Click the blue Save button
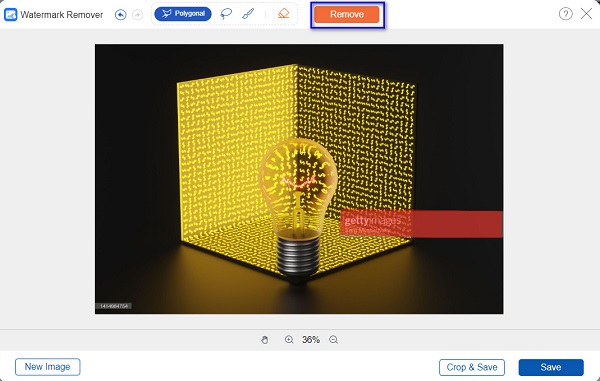 (551, 367)
